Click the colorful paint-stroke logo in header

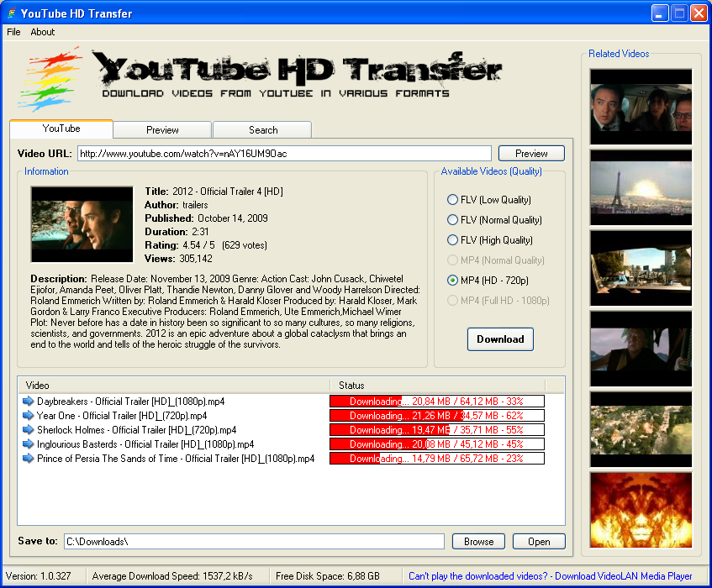50,78
